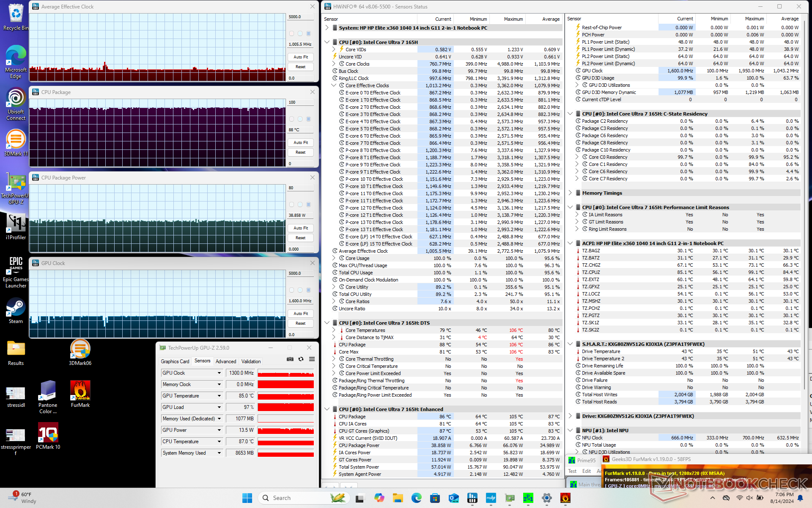Open the GPU Temperature sensor dropdown arrow

[x=219, y=396]
